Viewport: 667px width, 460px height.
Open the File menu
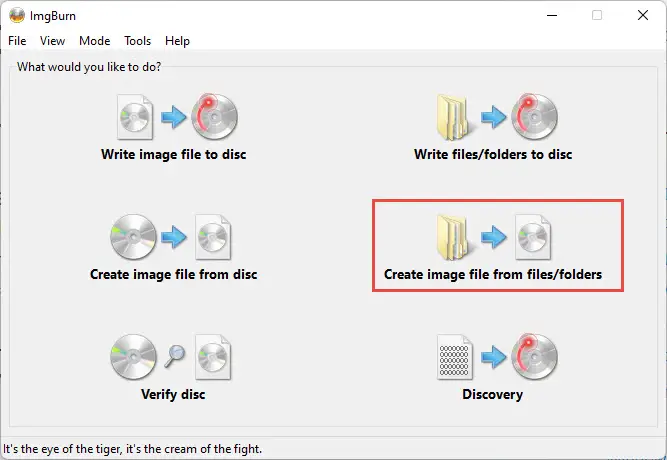pyautogui.click(x=17, y=41)
